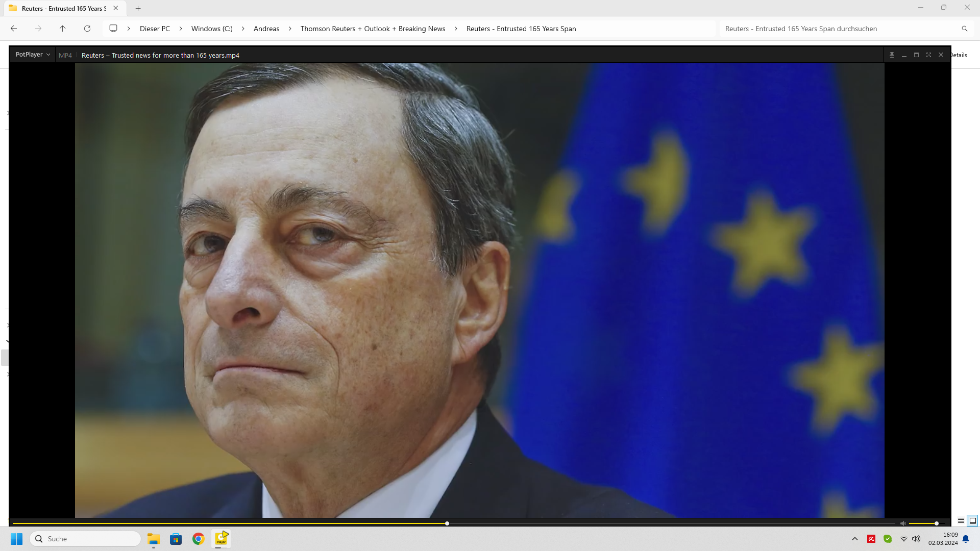Click the seek bar position handle
The image size is (980, 551).
click(x=447, y=523)
